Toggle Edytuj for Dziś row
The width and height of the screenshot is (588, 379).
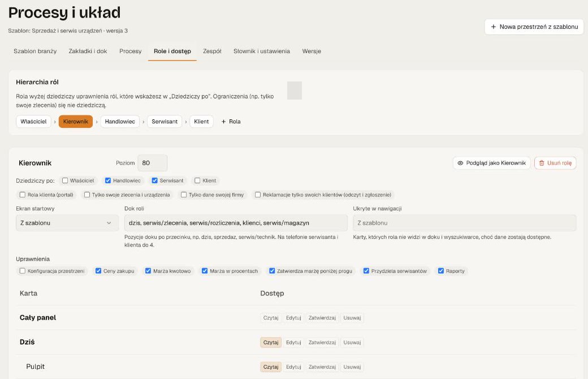(x=293, y=342)
